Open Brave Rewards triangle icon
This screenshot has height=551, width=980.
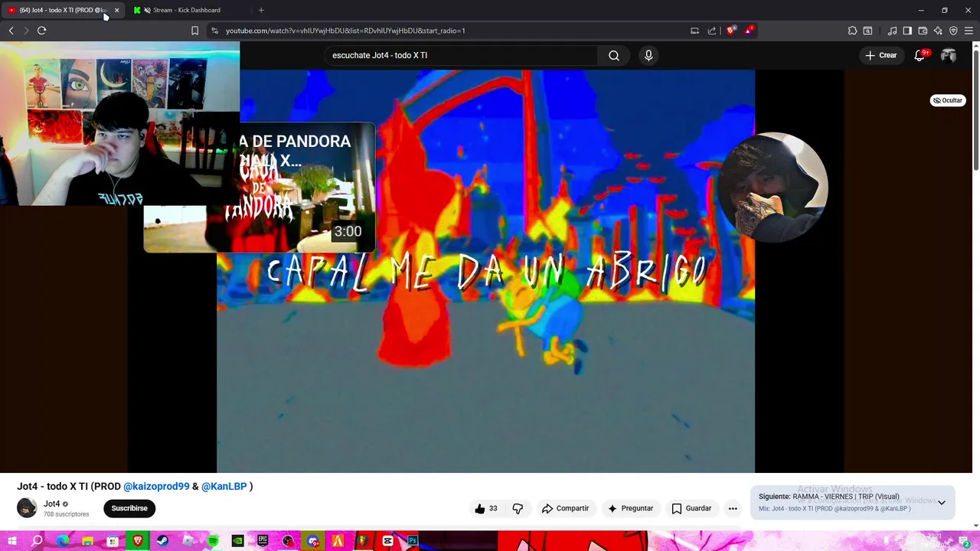tap(749, 31)
